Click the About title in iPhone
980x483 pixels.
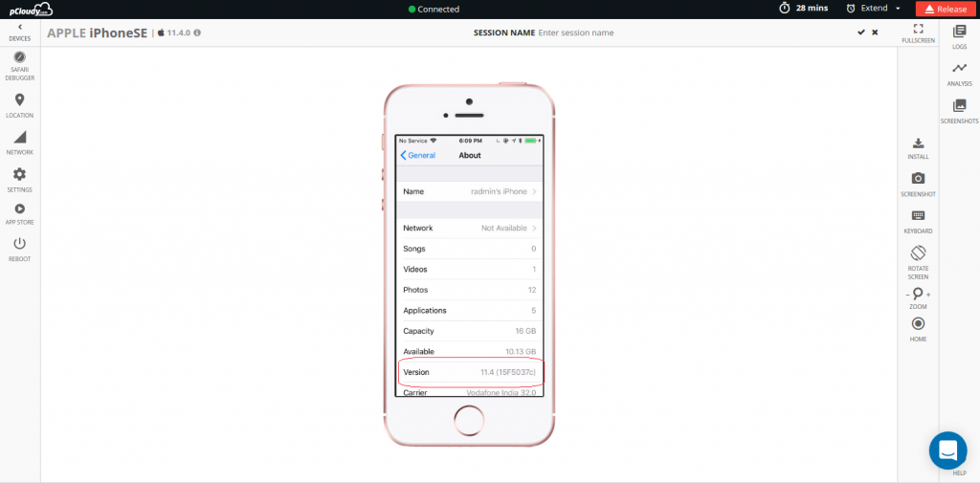[x=470, y=155]
